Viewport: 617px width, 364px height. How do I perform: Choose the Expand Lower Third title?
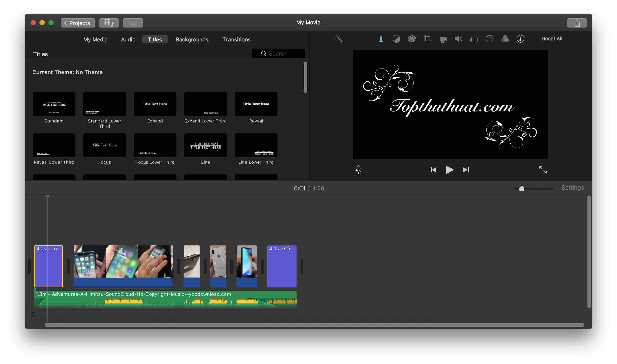[x=205, y=104]
